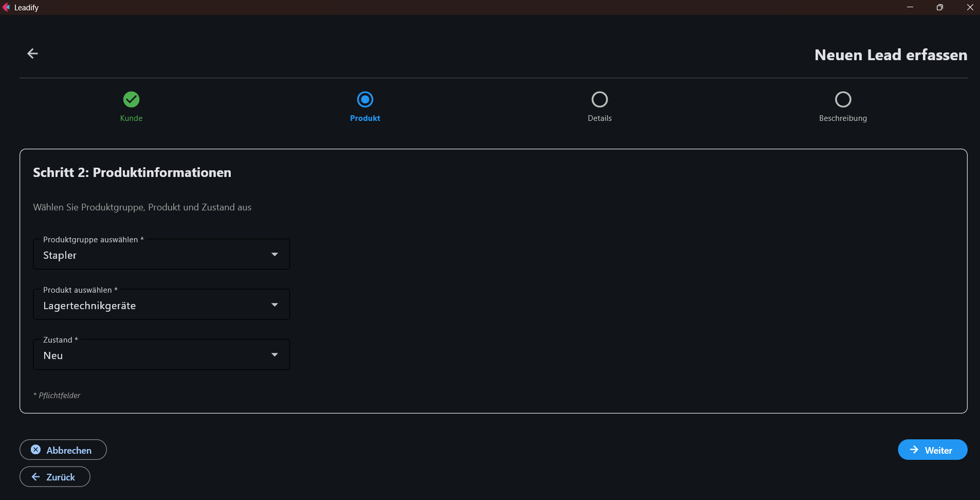Click the X icon in Abbrechen button
Viewport: 980px width, 500px height.
tap(35, 450)
